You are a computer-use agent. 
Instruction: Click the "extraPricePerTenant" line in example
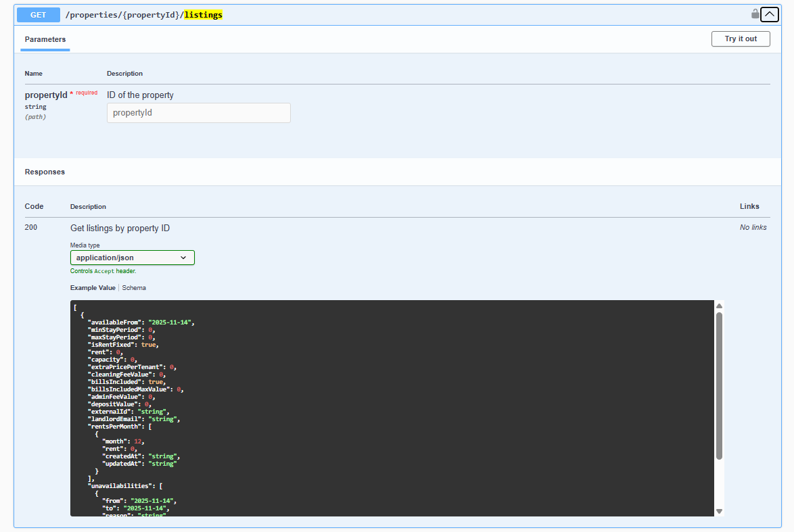coord(132,367)
